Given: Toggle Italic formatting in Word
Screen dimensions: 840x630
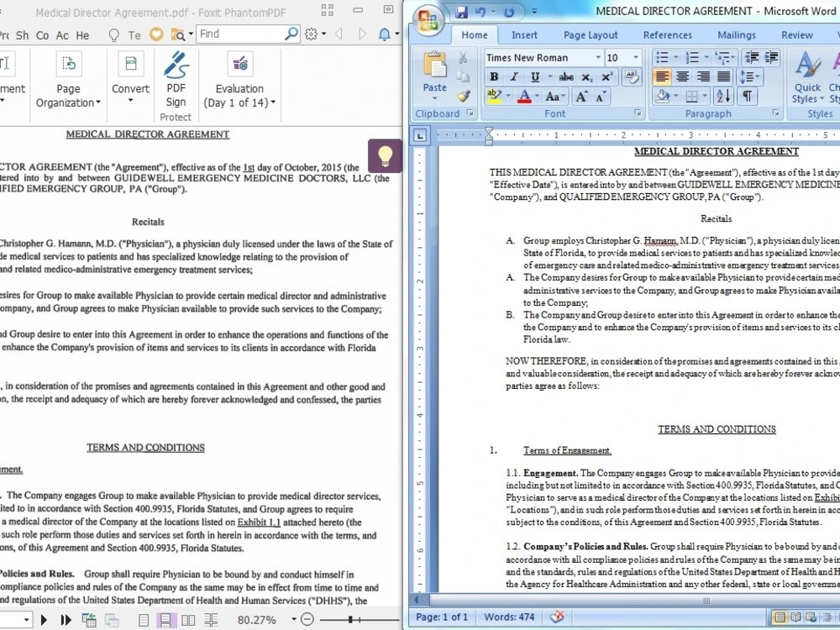Looking at the screenshot, I should [514, 76].
